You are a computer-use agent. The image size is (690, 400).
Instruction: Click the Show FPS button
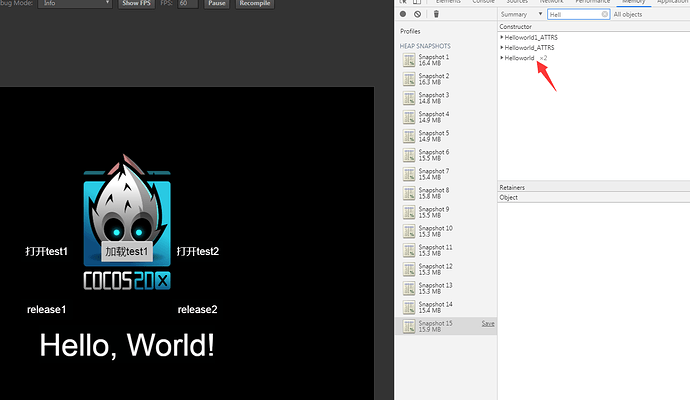point(136,4)
